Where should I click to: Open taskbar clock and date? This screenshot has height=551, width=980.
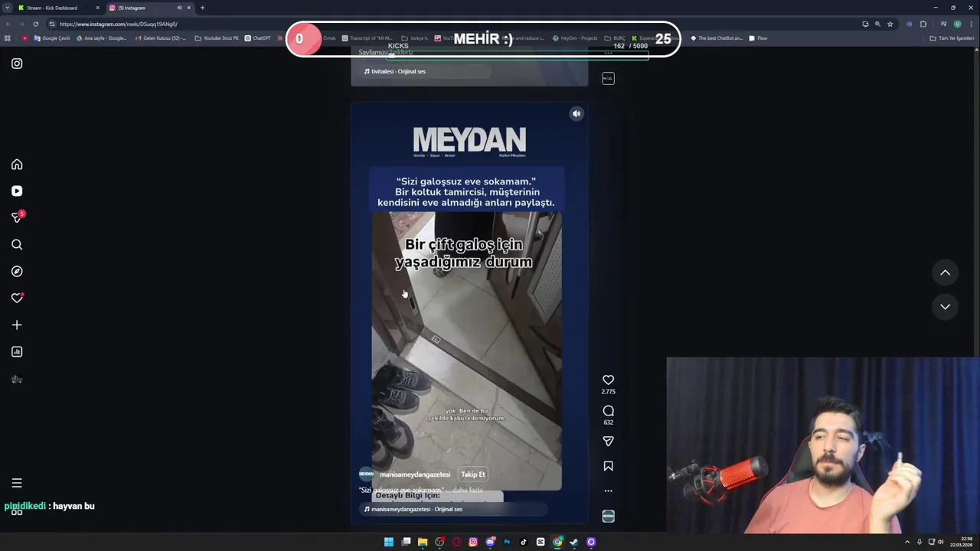point(961,542)
